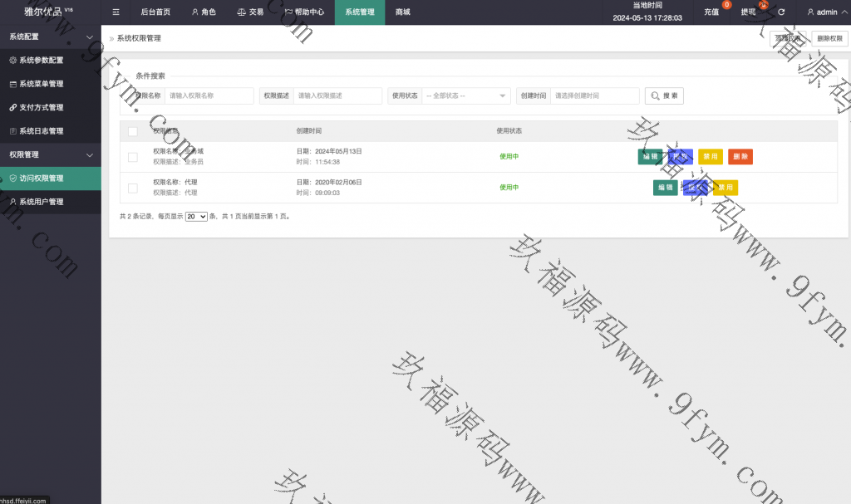Open the records-per-page dropdown showing 20

coord(196,216)
